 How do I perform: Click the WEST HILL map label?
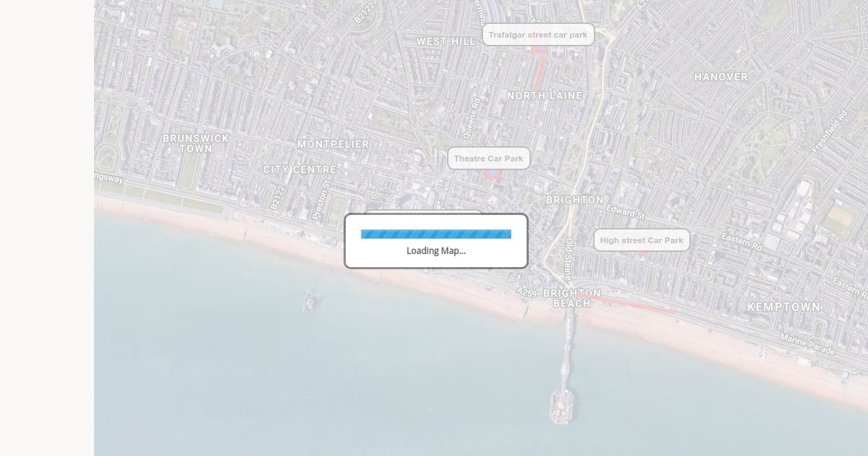pyautogui.click(x=446, y=42)
